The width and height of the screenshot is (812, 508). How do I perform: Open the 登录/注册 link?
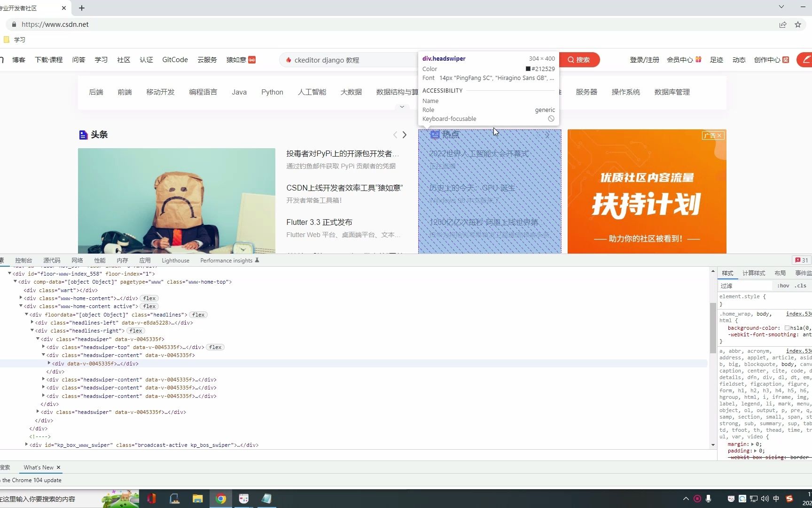644,60
